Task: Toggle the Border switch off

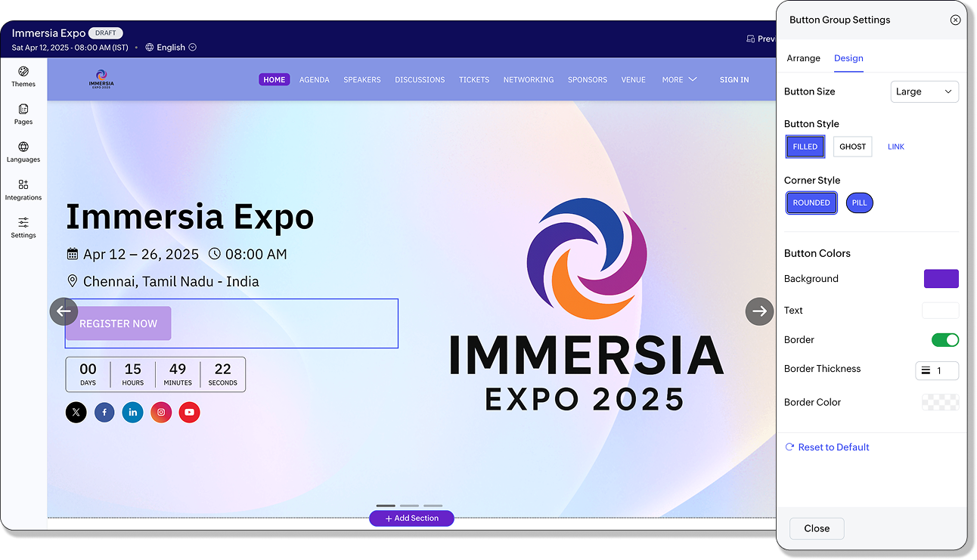Action: click(945, 340)
